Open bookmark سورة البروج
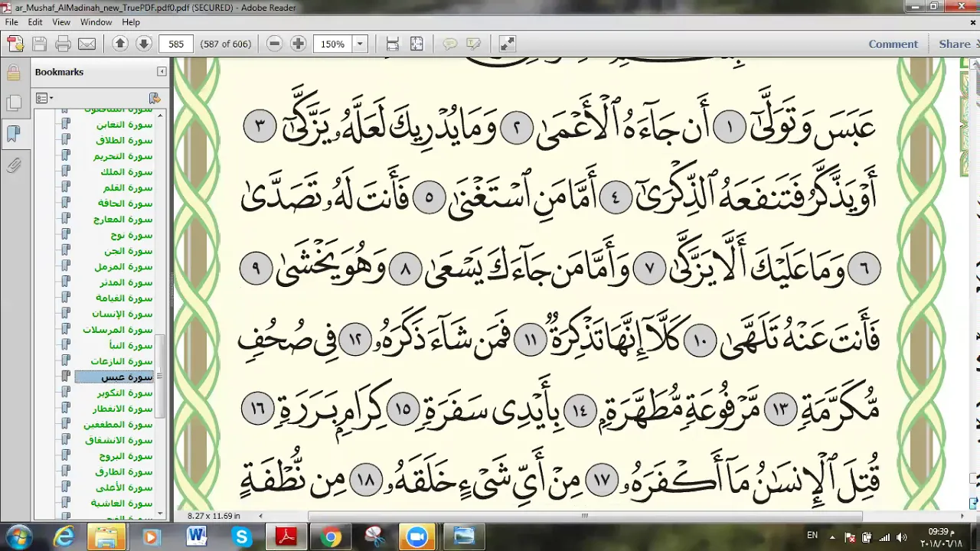This screenshot has height=551, width=980. coord(126,456)
